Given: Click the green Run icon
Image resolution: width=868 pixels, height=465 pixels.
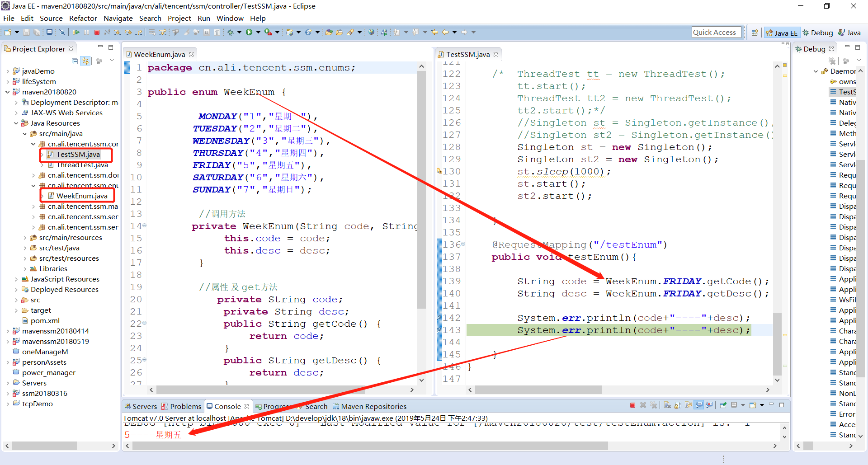Looking at the screenshot, I should click(249, 32).
